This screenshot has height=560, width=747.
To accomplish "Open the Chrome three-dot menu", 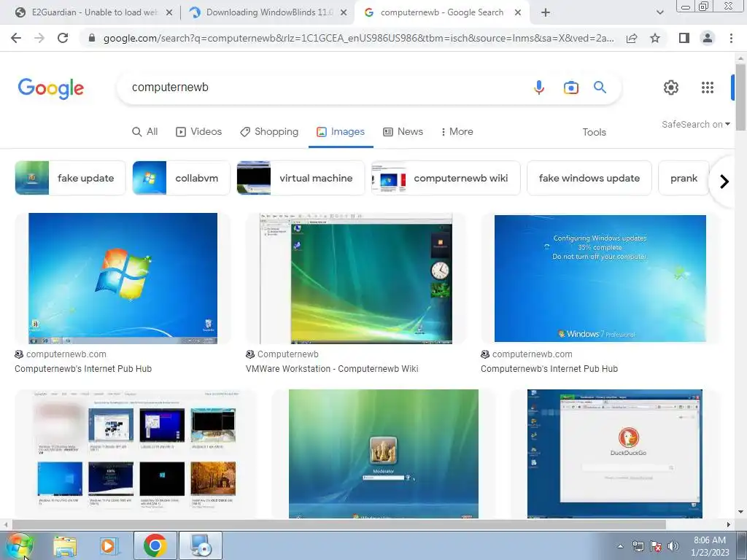I will point(731,38).
